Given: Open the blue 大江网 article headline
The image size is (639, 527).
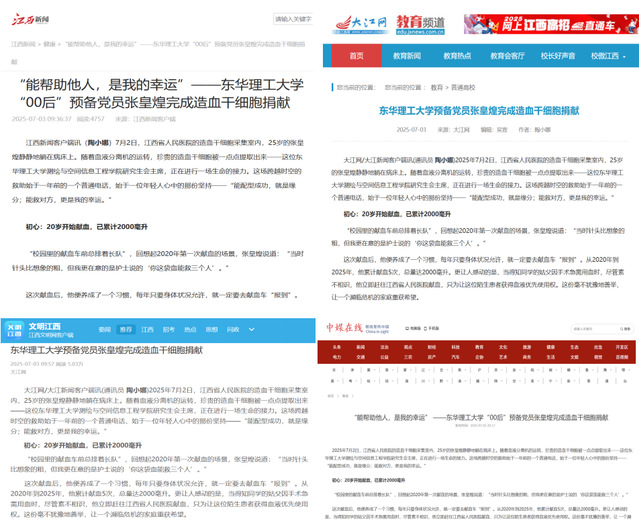Looking at the screenshot, I should [x=479, y=110].
